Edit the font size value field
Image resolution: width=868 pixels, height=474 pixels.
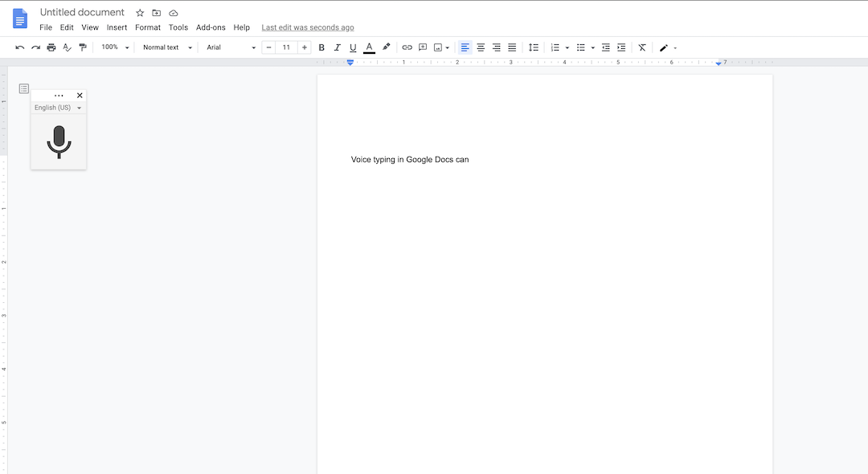point(287,47)
